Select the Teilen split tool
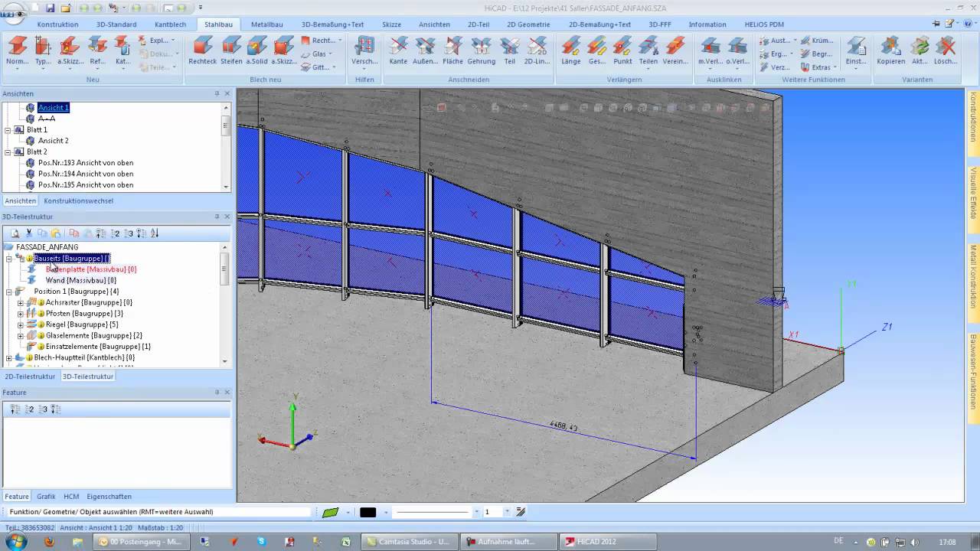Viewport: 980px width, 551px height. (x=648, y=51)
